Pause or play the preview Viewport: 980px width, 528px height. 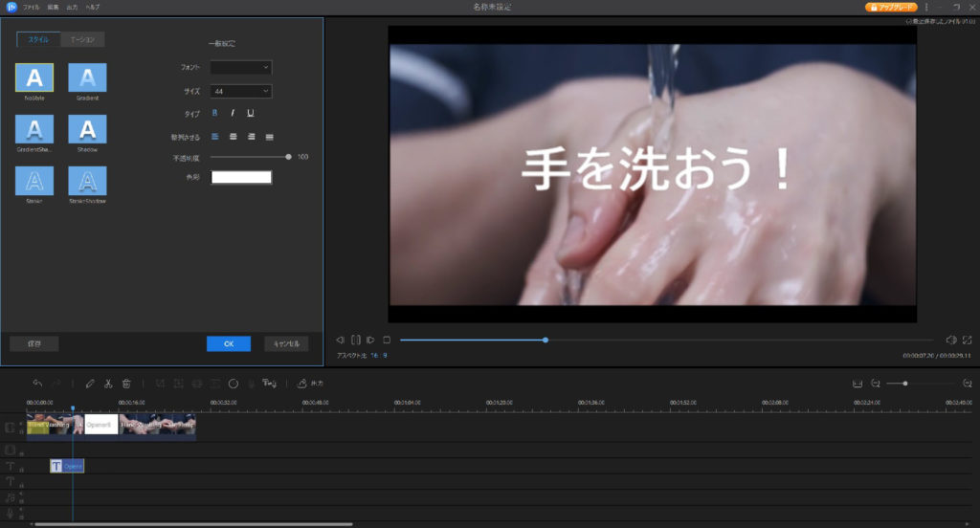[x=356, y=340]
